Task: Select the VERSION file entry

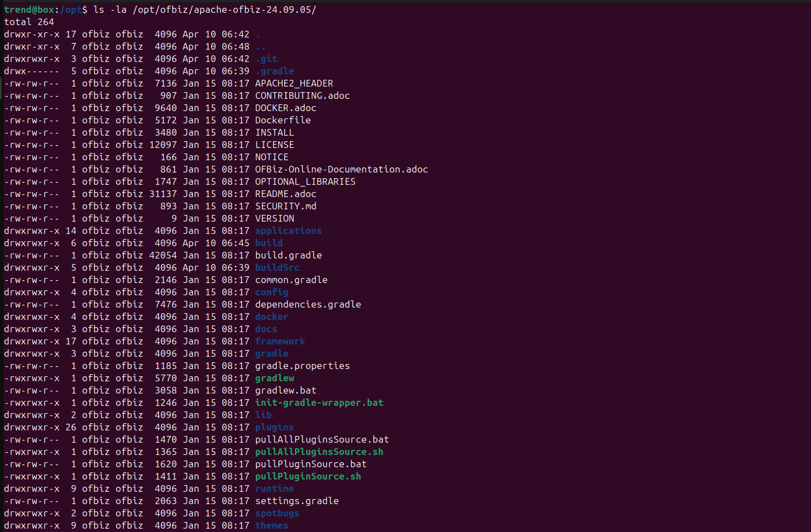Action: tap(275, 218)
